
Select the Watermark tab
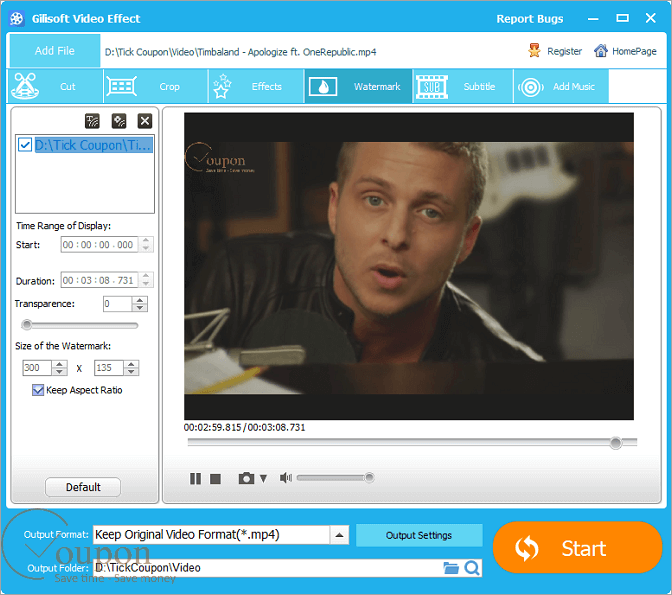pos(358,86)
